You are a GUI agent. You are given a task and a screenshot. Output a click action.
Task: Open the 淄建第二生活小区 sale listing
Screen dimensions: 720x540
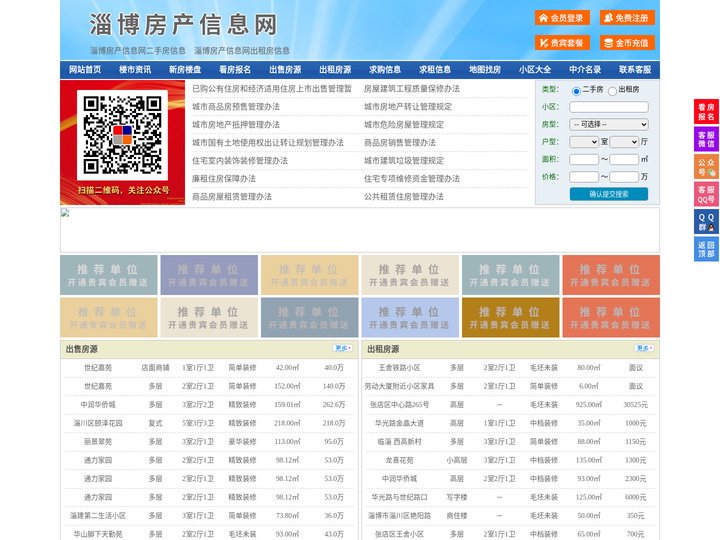[209, 516]
